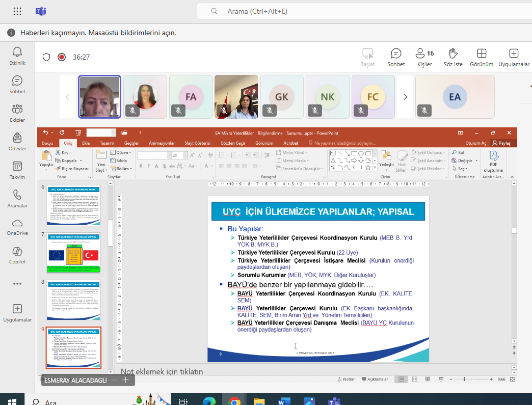Viewport: 532px width, 405px height.
Task: Open Etkinlik activity feed
Action: click(x=17, y=56)
